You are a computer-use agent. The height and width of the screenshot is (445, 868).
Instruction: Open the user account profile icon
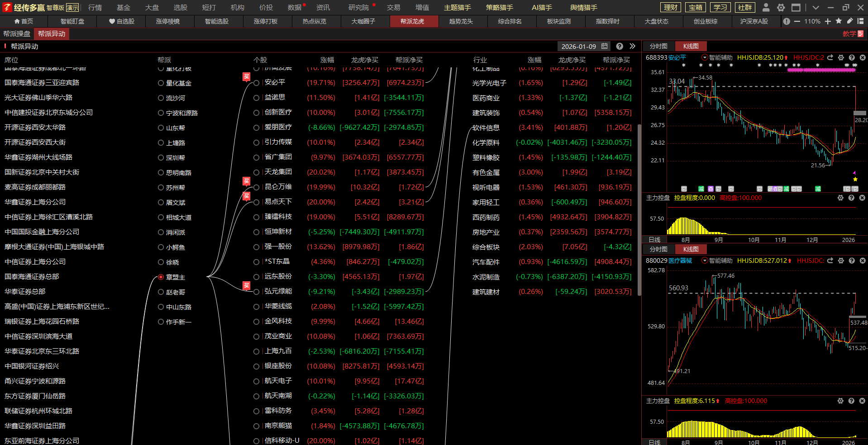click(x=766, y=8)
